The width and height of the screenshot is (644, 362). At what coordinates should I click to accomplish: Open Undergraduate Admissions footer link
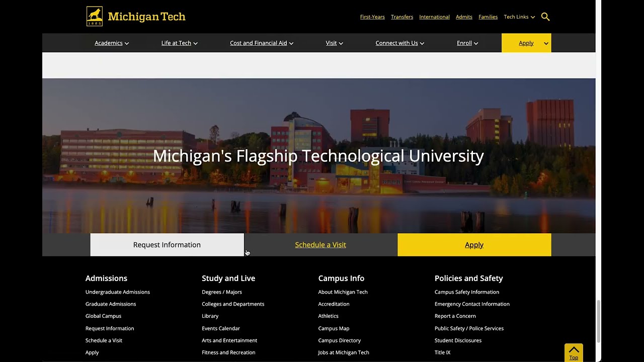click(118, 292)
